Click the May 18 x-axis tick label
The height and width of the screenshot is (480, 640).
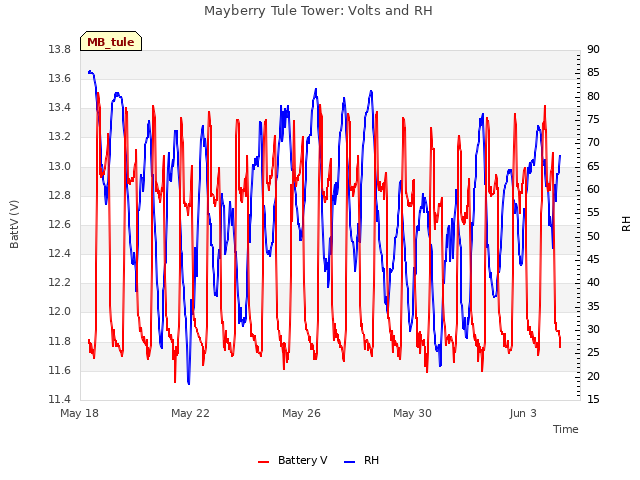pos(79,413)
